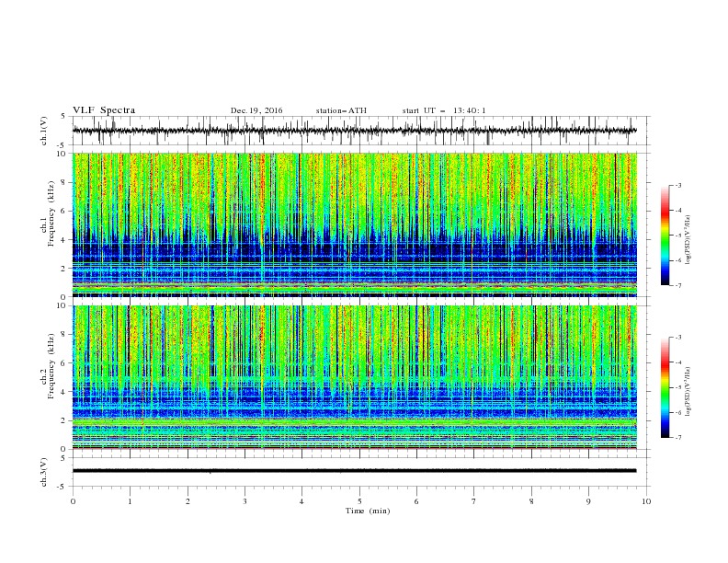Click the ch.3 voltage waveform trace

(354, 471)
